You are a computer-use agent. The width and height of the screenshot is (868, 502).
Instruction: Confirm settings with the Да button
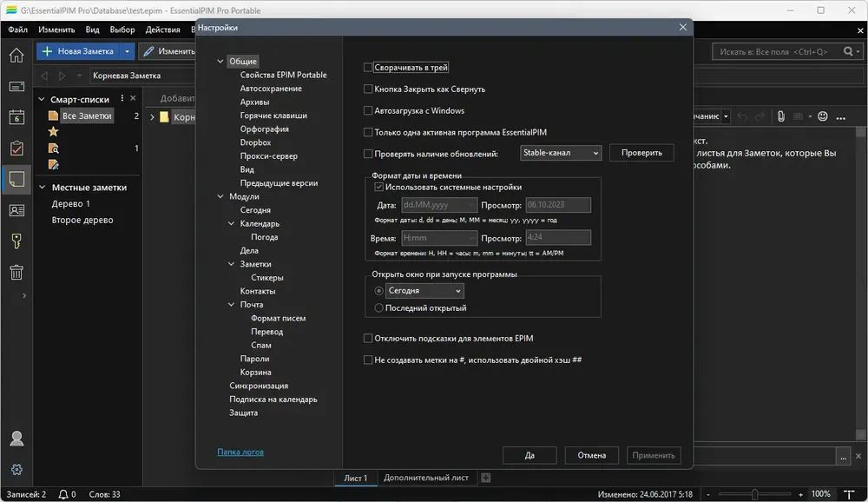(529, 455)
